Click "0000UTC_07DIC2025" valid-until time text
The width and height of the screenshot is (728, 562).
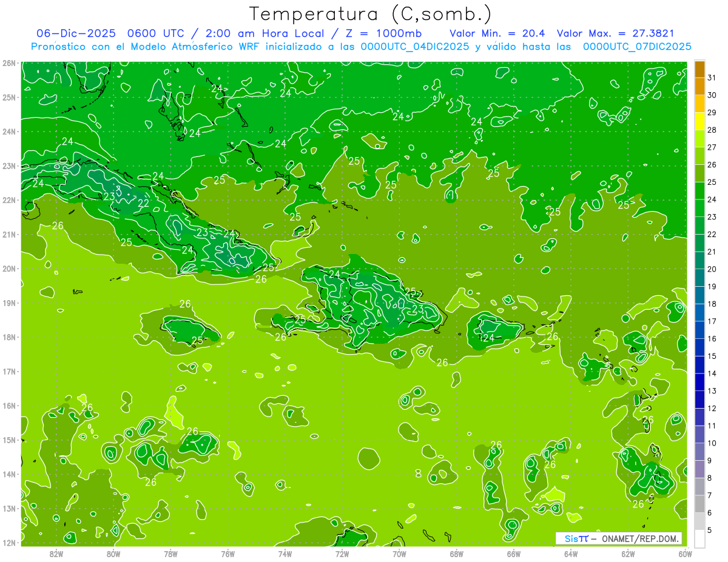click(x=637, y=47)
